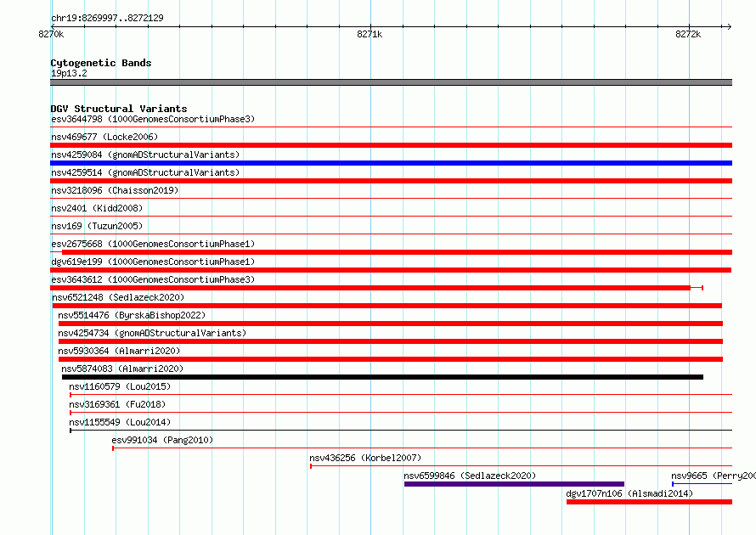Open the DGV Structural Variants track title

coord(119,109)
